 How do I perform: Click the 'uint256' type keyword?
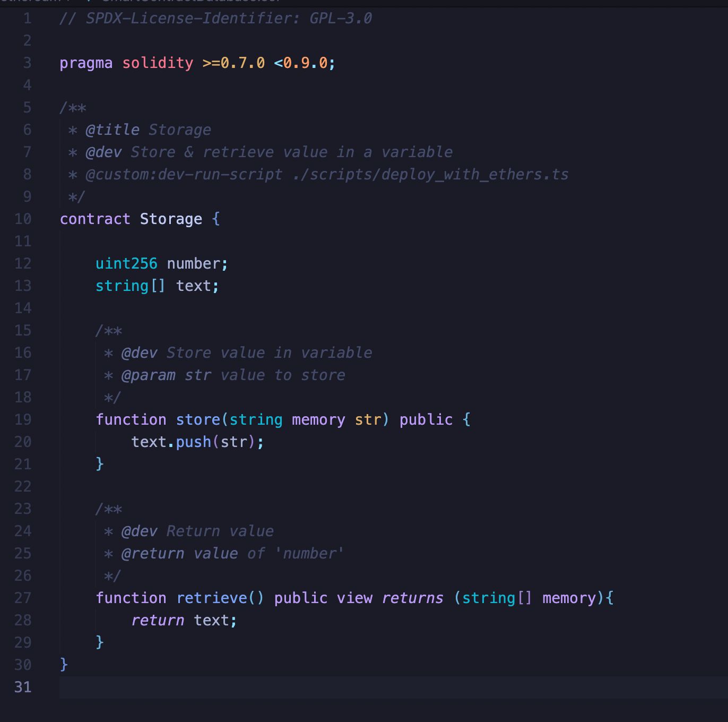[126, 264]
